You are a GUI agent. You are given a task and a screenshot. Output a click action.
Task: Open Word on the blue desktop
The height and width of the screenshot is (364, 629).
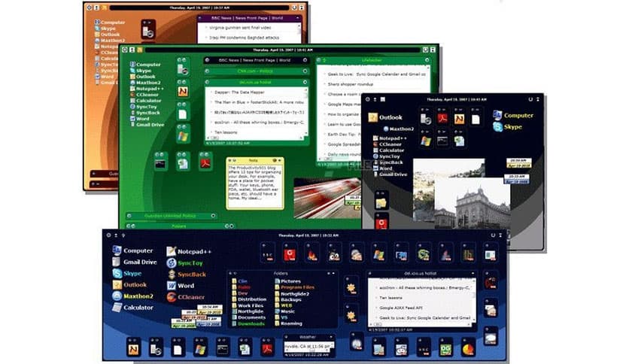click(x=180, y=286)
